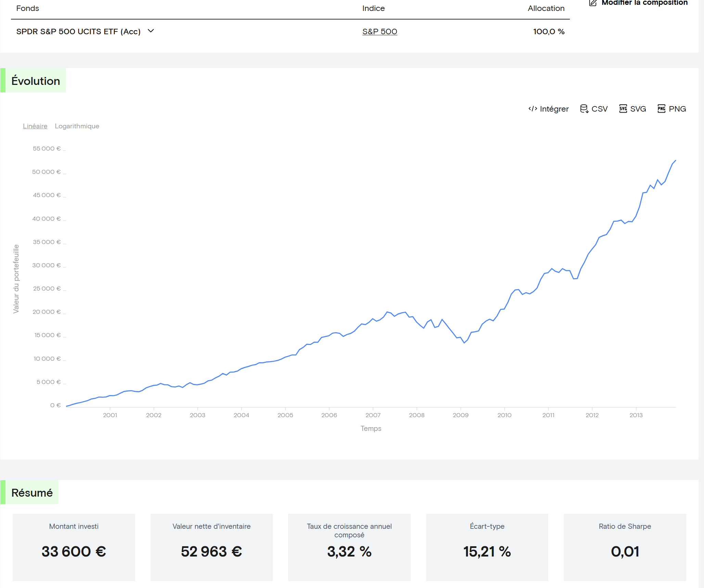
Task: Click the pencil edit composition icon
Action: (x=593, y=3)
